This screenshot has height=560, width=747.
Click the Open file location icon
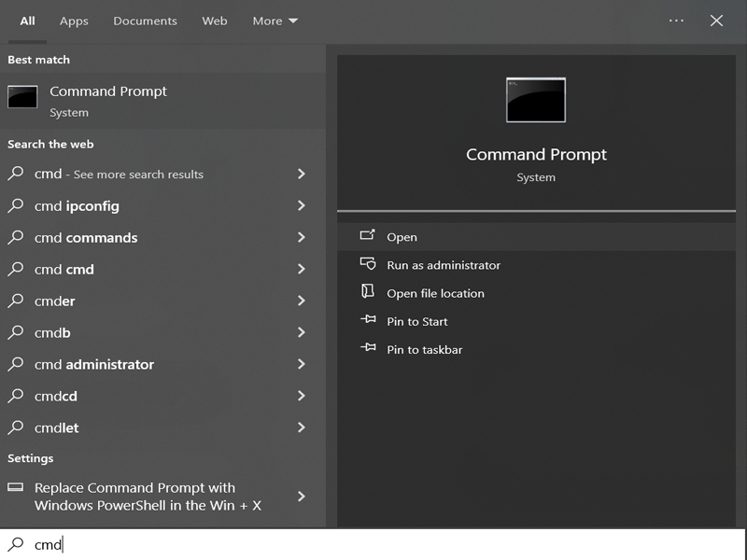tap(367, 291)
